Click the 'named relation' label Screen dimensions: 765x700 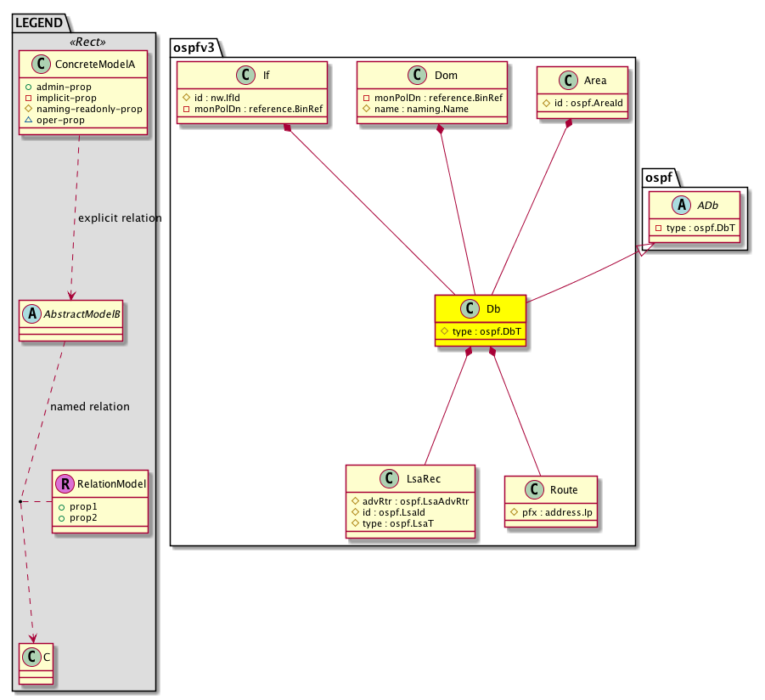90,407
